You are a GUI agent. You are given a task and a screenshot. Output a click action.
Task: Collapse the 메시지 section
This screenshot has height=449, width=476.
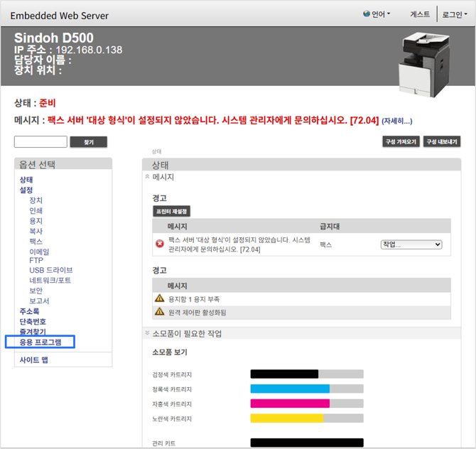(147, 176)
